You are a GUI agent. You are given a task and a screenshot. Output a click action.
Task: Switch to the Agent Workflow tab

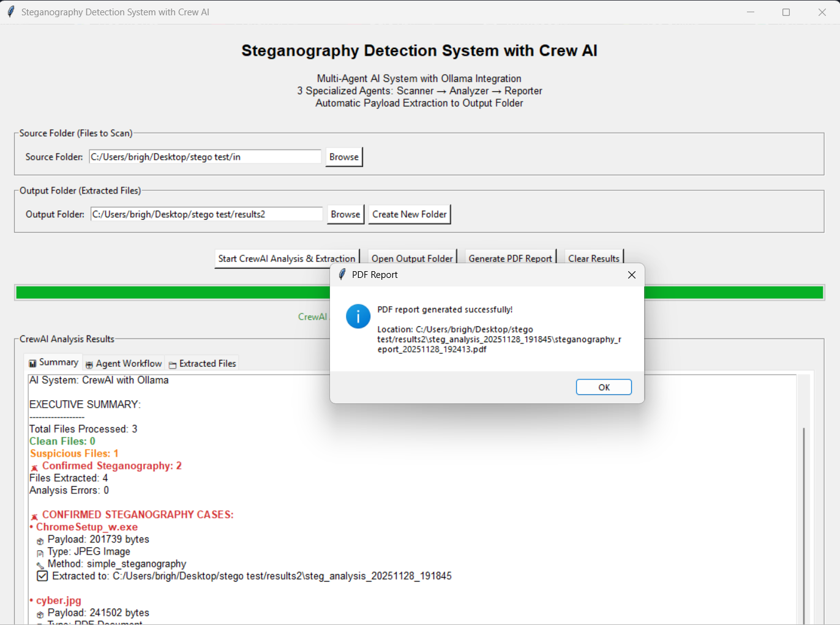point(124,364)
